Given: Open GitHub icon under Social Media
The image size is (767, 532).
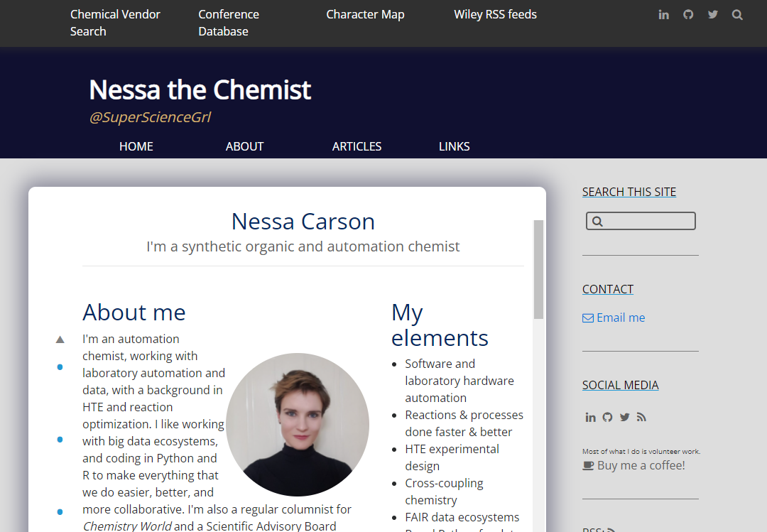Looking at the screenshot, I should pyautogui.click(x=607, y=418).
